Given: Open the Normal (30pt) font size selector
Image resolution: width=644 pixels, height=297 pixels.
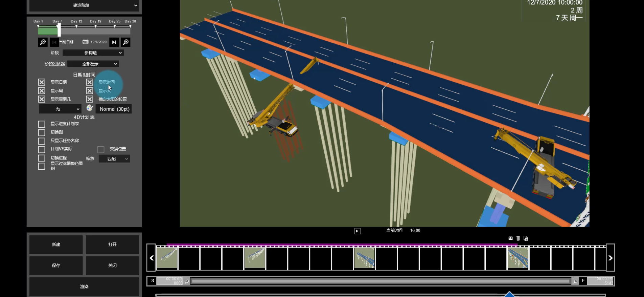Looking at the screenshot, I should (x=114, y=109).
